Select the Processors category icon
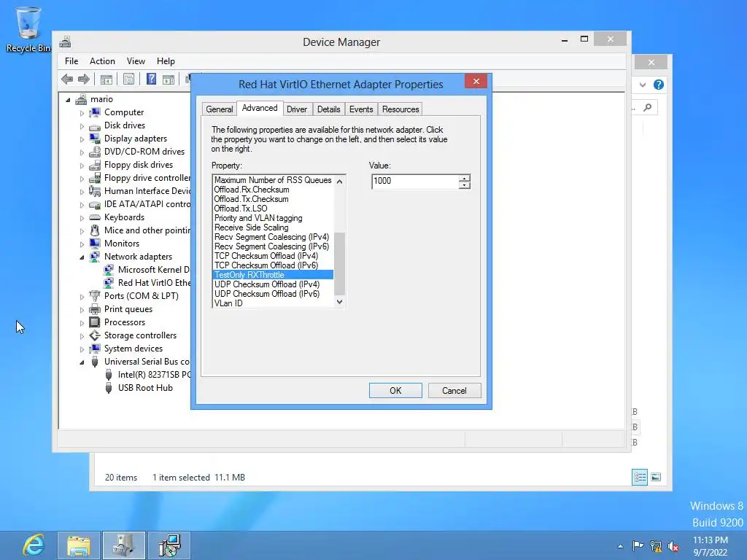Image resolution: width=747 pixels, height=560 pixels. [95, 322]
